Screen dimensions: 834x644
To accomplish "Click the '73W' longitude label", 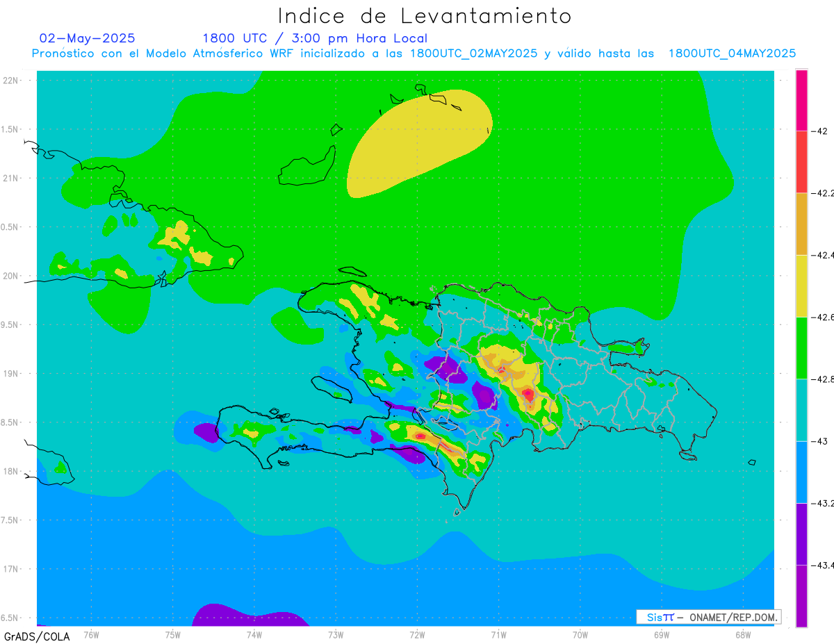I will (x=336, y=634).
